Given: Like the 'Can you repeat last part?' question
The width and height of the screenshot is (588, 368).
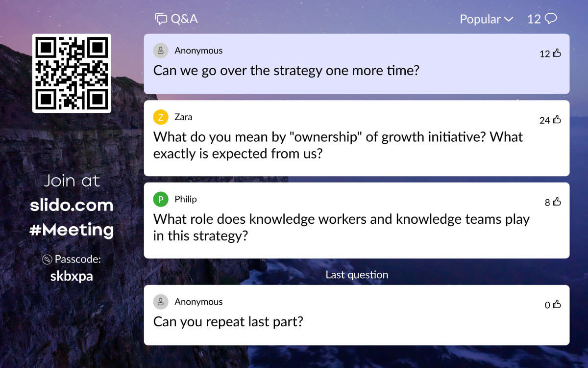Looking at the screenshot, I should 557,305.
